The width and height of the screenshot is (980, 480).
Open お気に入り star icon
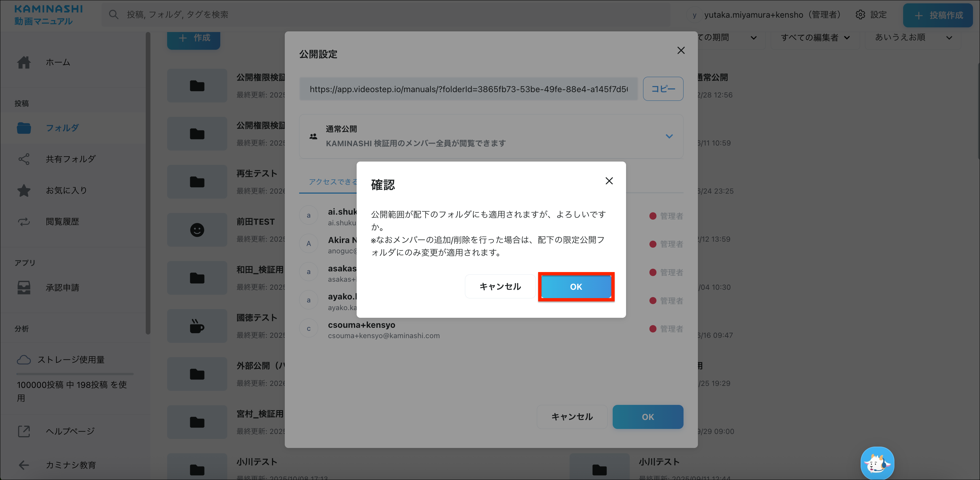(x=24, y=190)
